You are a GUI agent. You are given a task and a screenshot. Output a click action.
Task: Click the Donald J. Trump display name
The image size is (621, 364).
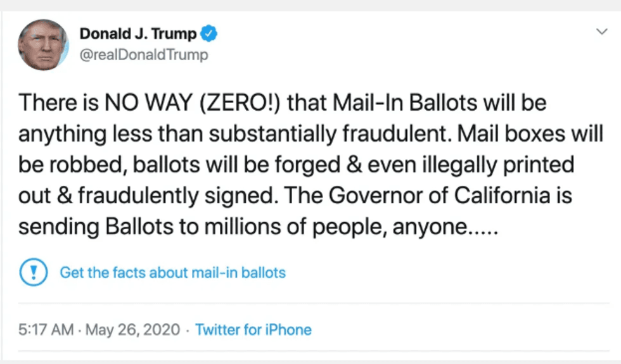pyautogui.click(x=139, y=35)
